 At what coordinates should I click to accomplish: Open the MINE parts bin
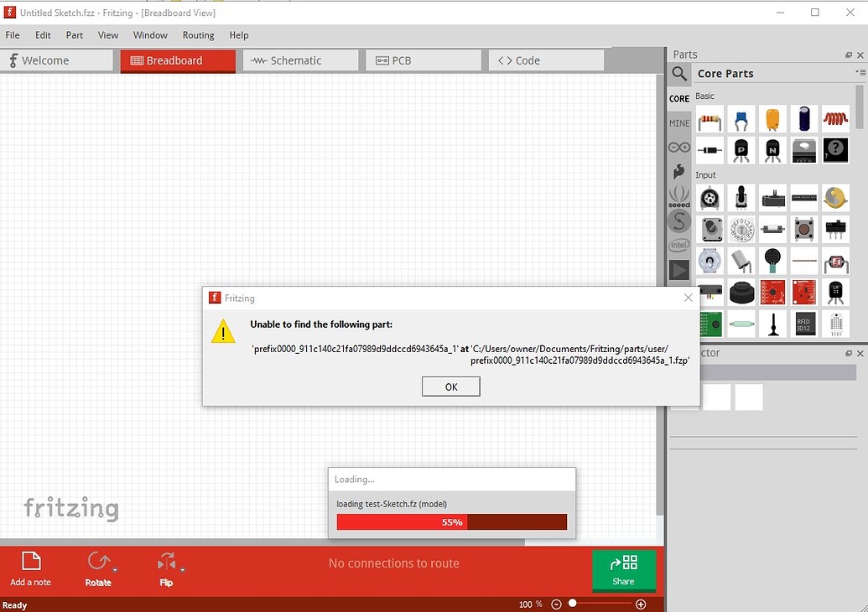pyautogui.click(x=679, y=123)
